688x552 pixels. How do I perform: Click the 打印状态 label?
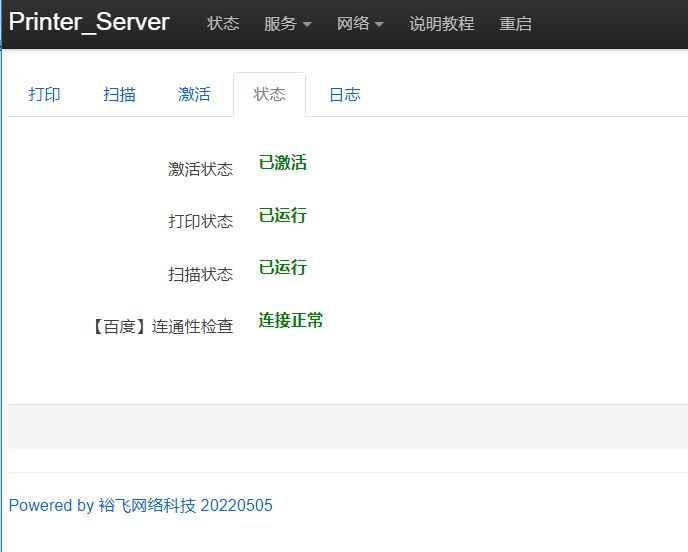pyautogui.click(x=200, y=221)
